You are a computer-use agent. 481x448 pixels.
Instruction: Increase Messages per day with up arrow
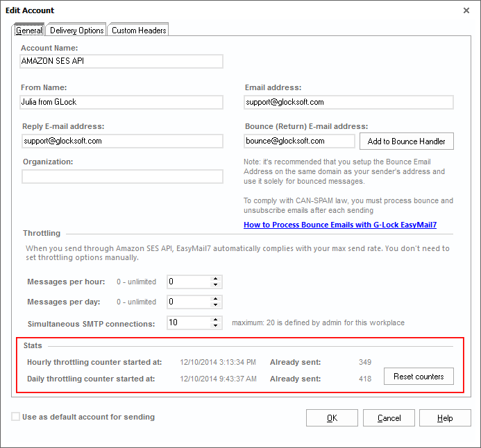tap(216, 299)
